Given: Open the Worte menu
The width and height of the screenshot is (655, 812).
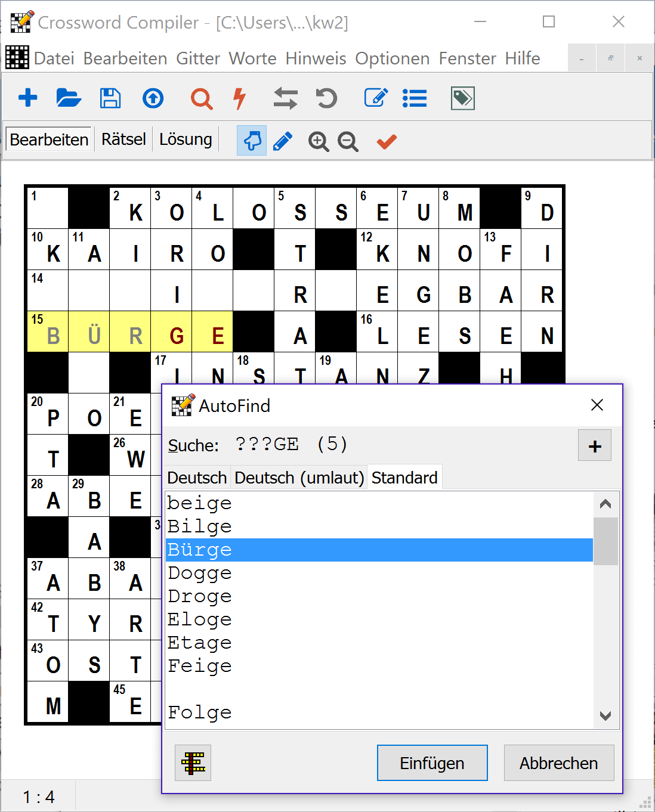Looking at the screenshot, I should pyautogui.click(x=252, y=58).
